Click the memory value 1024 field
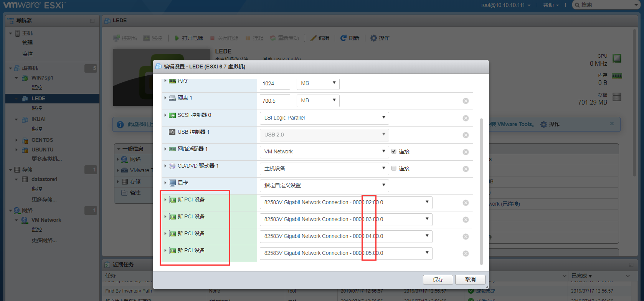 pos(275,83)
